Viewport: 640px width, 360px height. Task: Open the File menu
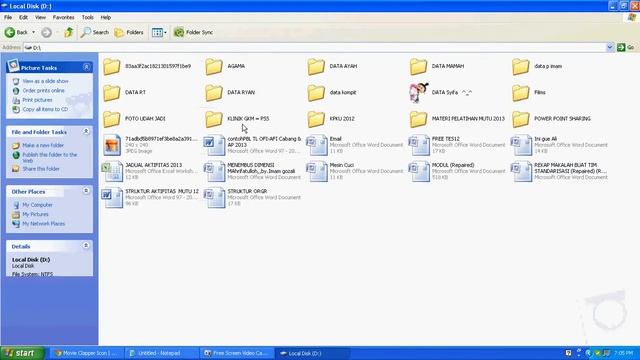[x=8, y=18]
